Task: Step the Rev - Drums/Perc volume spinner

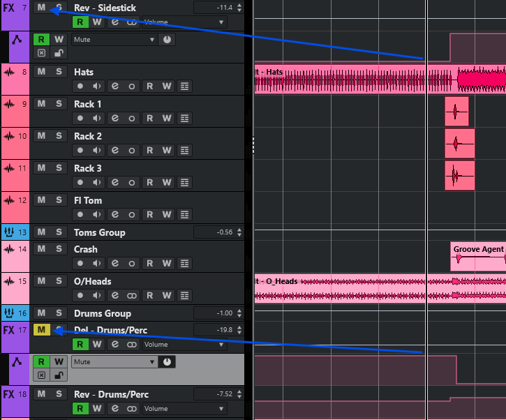Action: (x=239, y=394)
